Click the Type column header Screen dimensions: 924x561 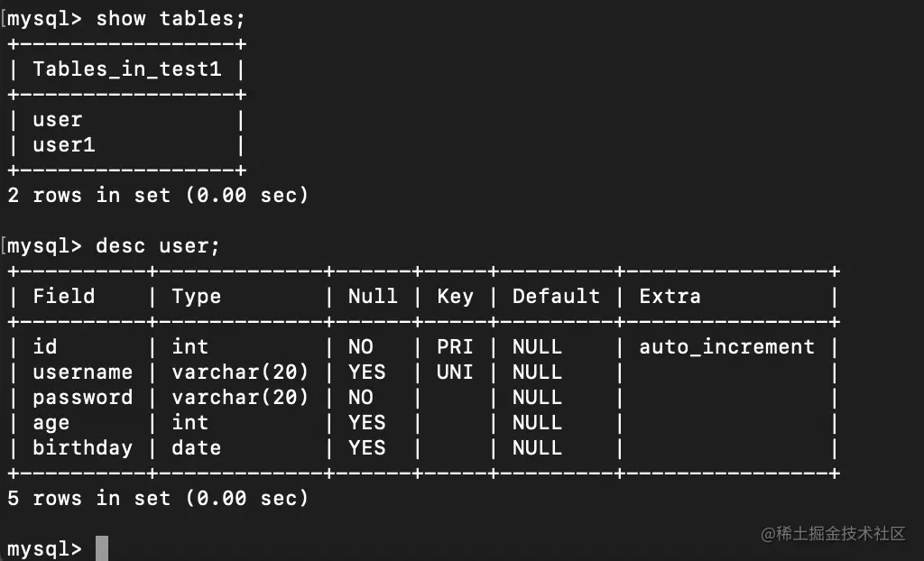point(197,296)
